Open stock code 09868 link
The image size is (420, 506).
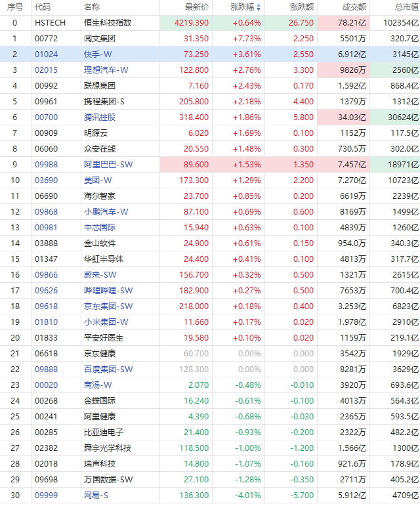(x=46, y=212)
